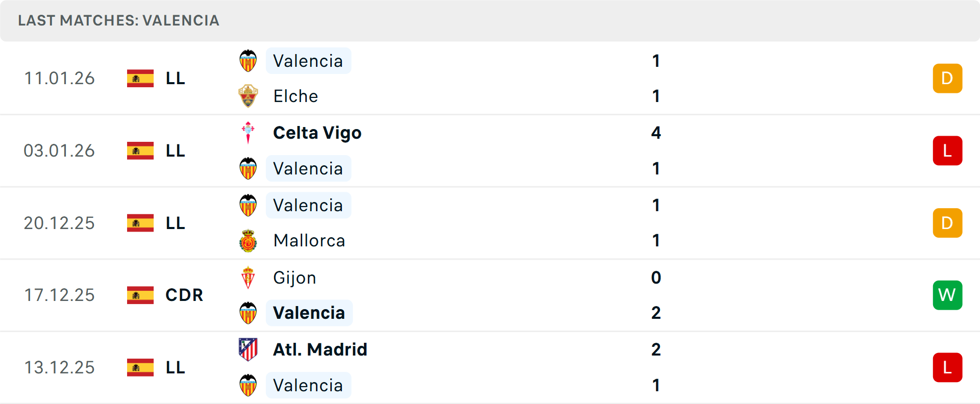Select bold Valencia name in Gijon match
The width and height of the screenshot is (980, 404).
tap(309, 313)
